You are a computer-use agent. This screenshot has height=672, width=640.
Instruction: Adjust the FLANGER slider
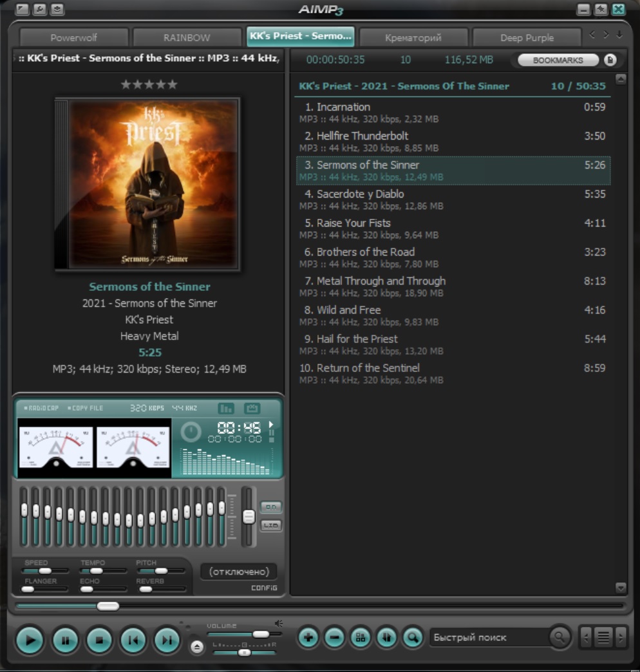pyautogui.click(x=45, y=589)
